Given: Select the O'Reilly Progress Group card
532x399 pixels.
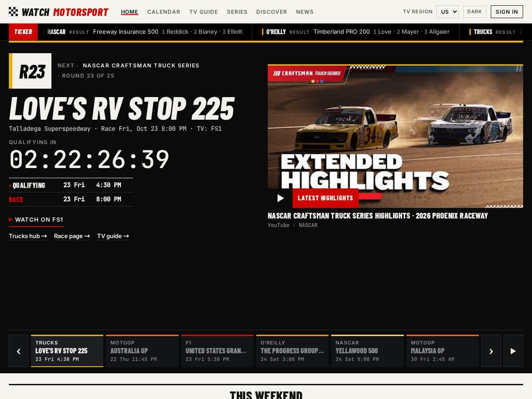Looking at the screenshot, I should (x=292, y=351).
